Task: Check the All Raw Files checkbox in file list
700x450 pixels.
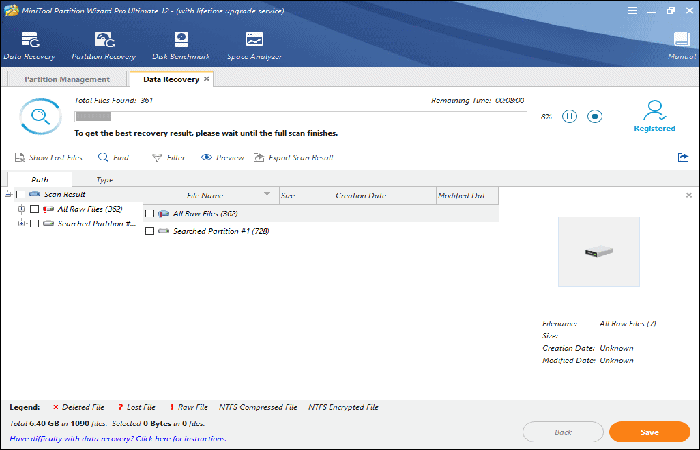Action: pos(150,213)
